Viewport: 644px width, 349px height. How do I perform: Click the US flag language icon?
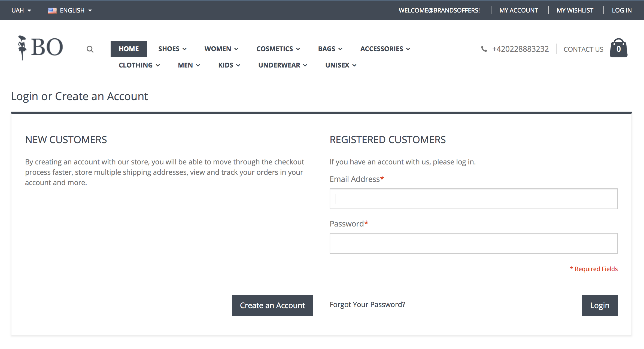52,10
